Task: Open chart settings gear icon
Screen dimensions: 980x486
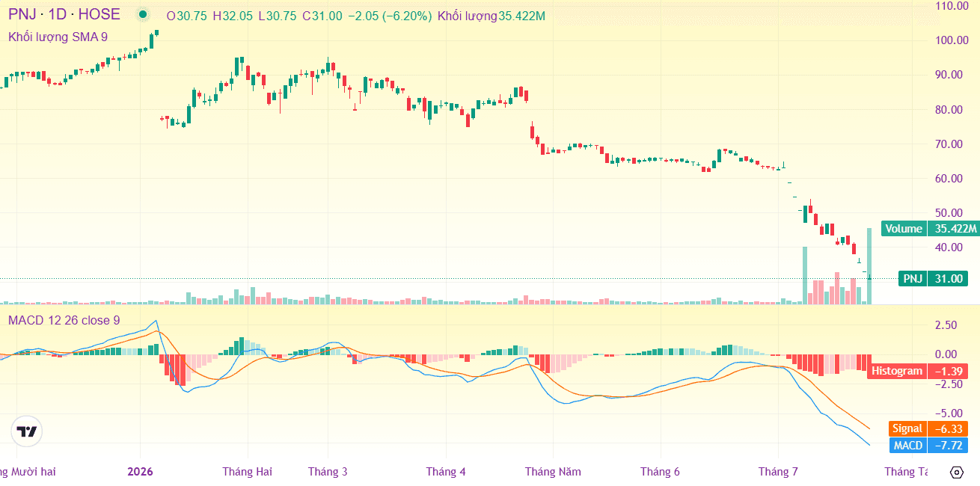Action: click(956, 472)
